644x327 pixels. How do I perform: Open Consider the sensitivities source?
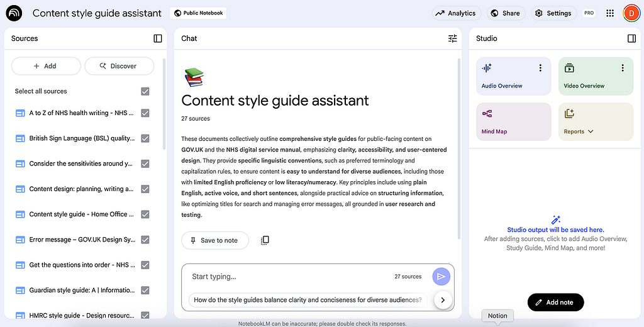tap(81, 163)
